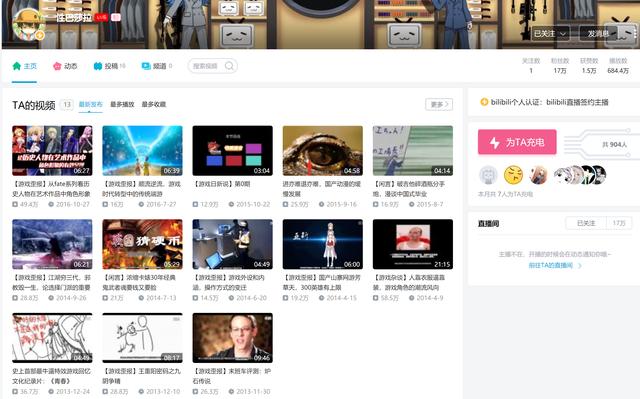Sort videos by 最多播放
The width and height of the screenshot is (640, 399).
(x=122, y=104)
